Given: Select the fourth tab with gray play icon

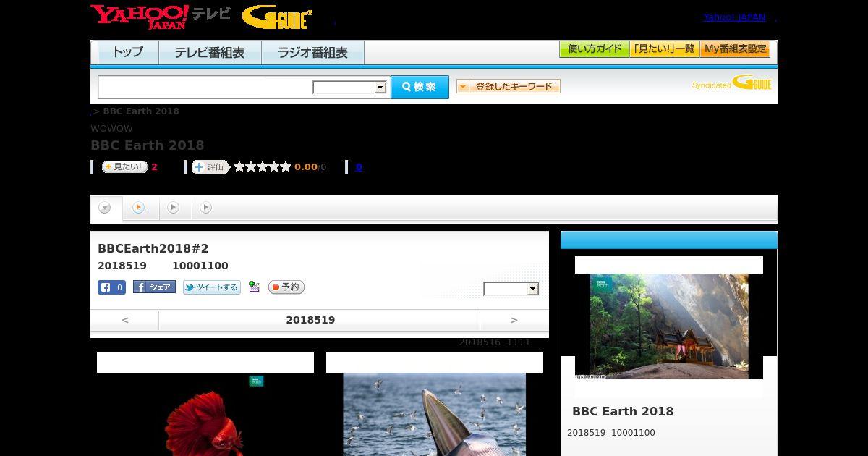Looking at the screenshot, I should (206, 208).
